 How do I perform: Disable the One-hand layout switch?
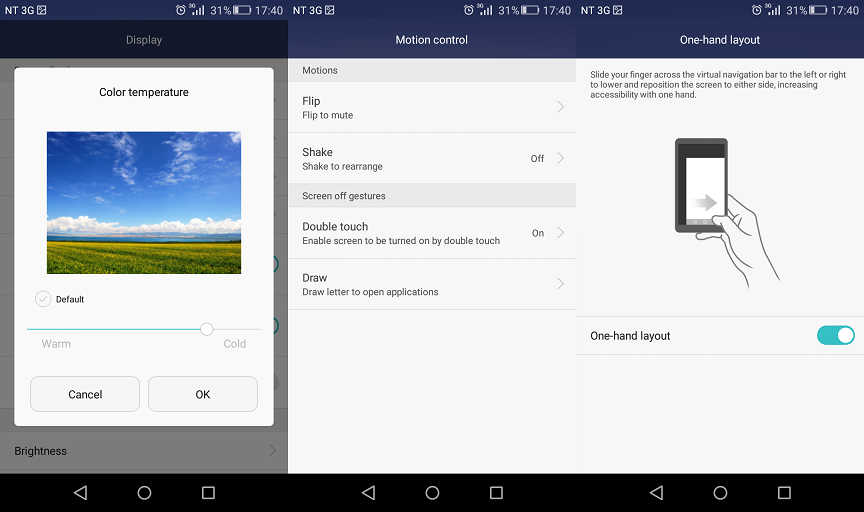pos(835,336)
